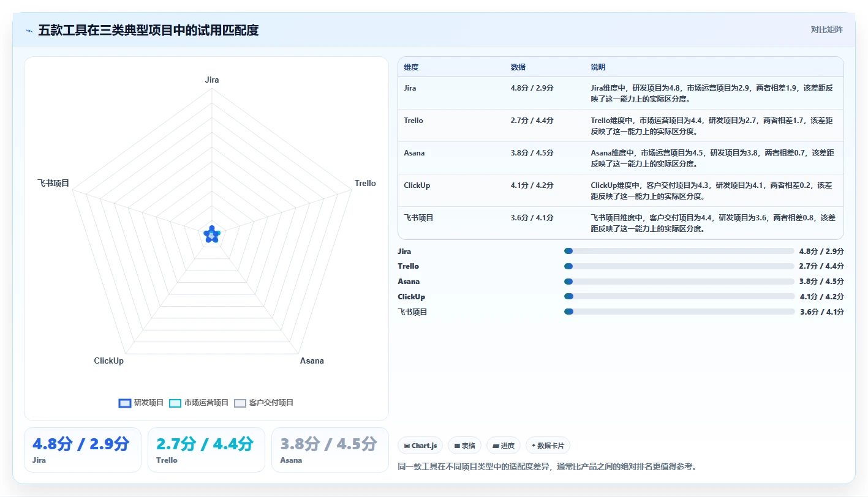Toggle the 客户交付项目 legend item

coord(264,403)
